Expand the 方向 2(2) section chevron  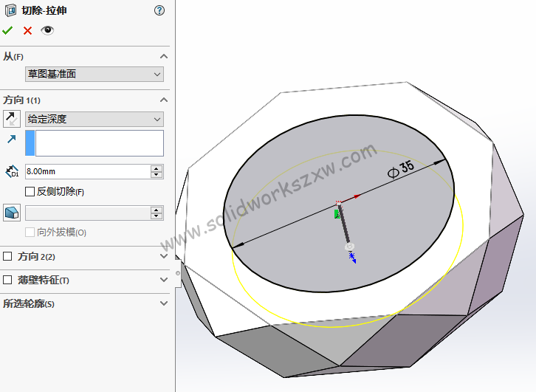pos(164,256)
